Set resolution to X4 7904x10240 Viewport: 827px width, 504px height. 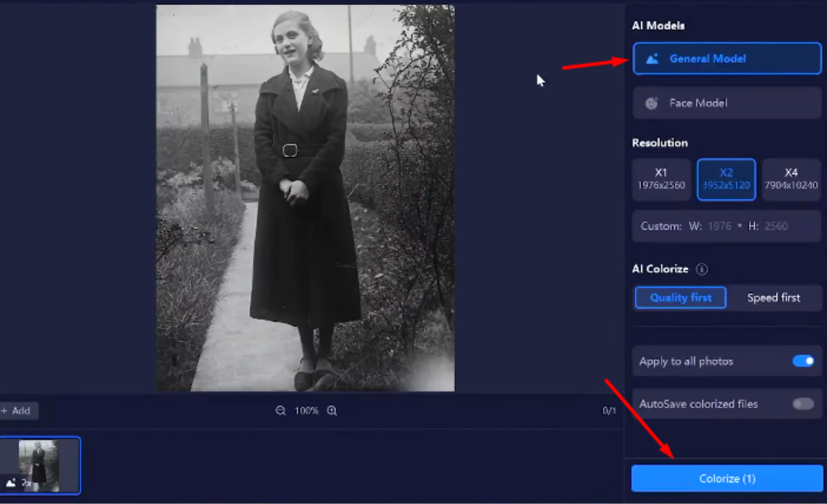tap(791, 179)
